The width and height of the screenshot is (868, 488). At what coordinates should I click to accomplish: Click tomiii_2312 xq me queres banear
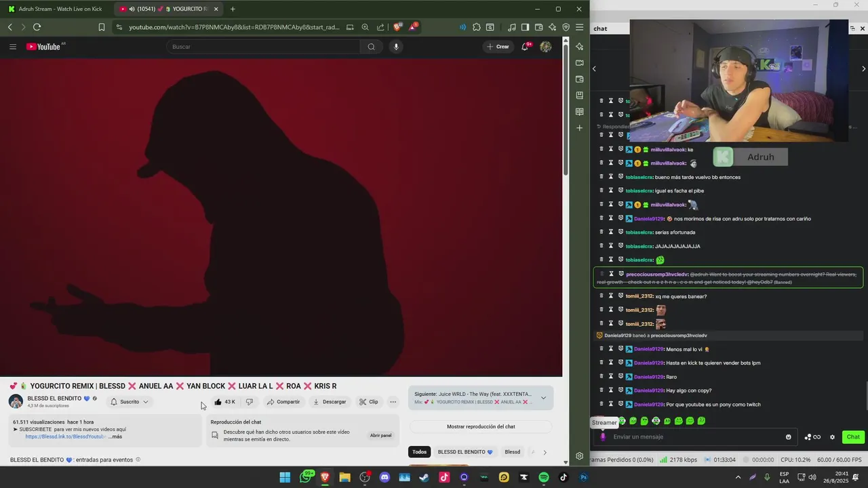pyautogui.click(x=666, y=296)
